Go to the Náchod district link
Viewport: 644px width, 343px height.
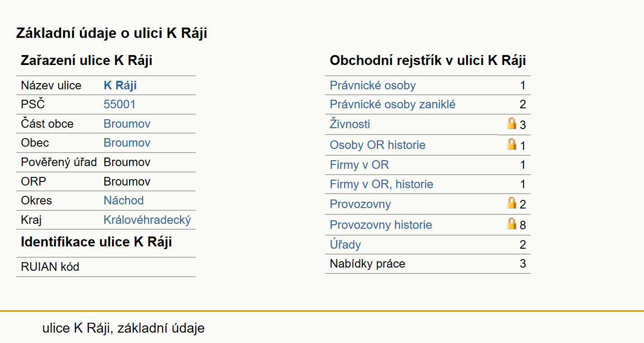(124, 200)
